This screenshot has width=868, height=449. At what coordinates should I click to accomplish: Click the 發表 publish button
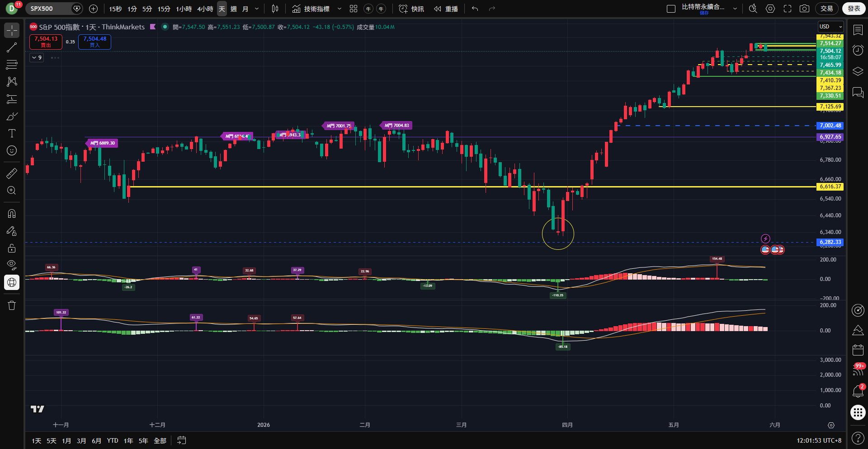click(854, 9)
